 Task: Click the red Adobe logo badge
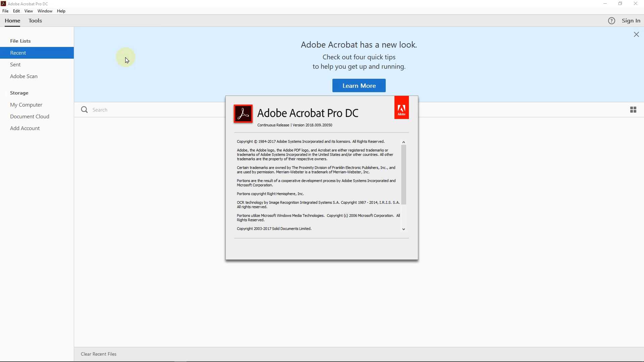(401, 108)
